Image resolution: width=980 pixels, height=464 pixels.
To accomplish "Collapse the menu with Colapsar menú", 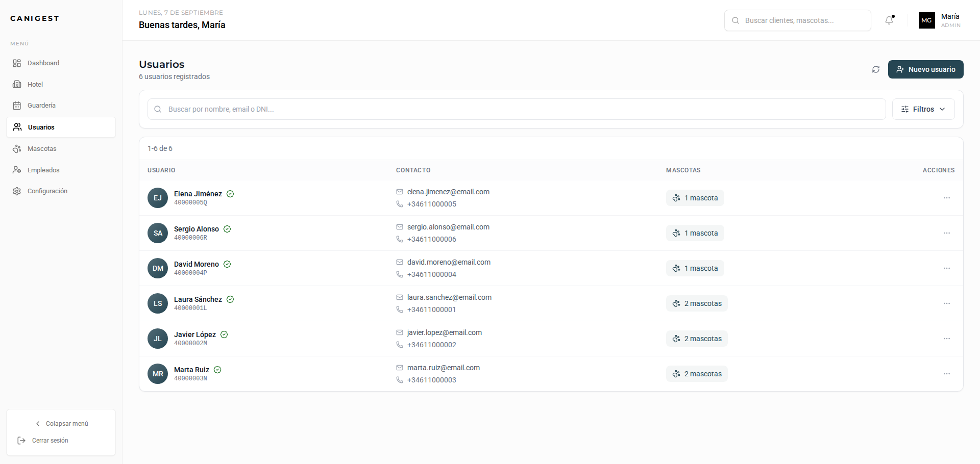I will [61, 424].
